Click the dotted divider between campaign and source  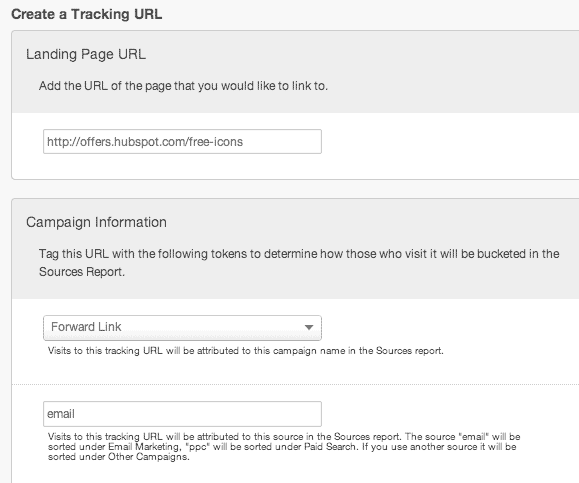click(295, 384)
